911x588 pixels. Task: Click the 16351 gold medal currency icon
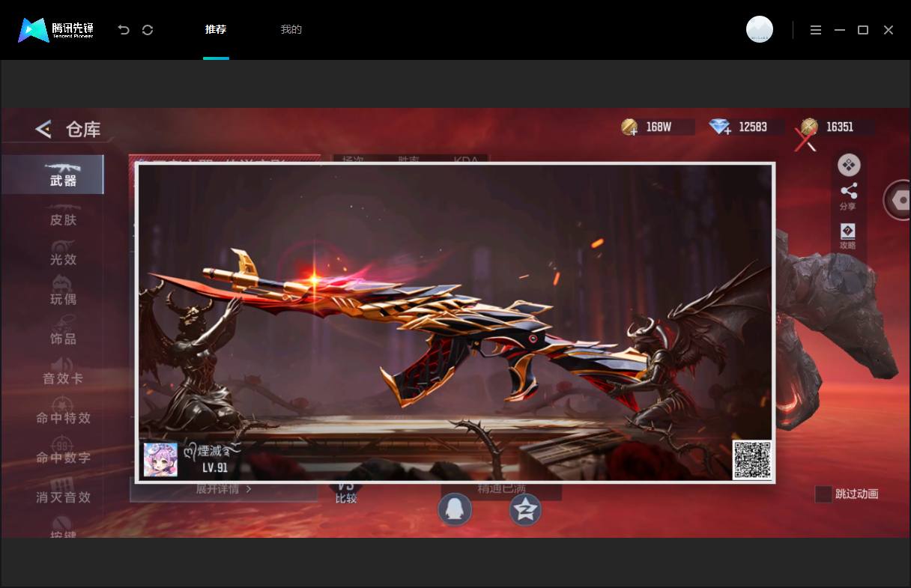pyautogui.click(x=809, y=127)
